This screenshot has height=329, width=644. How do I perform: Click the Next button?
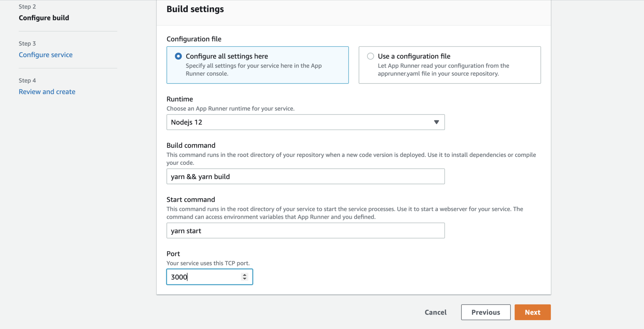(532, 312)
